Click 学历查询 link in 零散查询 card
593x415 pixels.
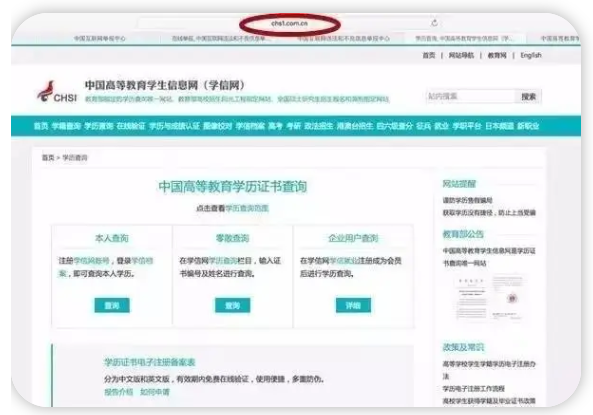tap(223, 261)
